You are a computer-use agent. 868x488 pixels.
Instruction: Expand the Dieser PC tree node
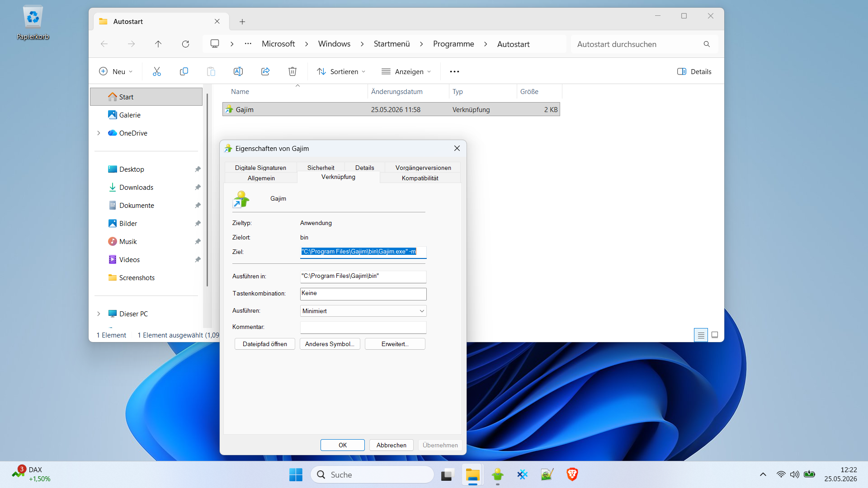point(99,314)
